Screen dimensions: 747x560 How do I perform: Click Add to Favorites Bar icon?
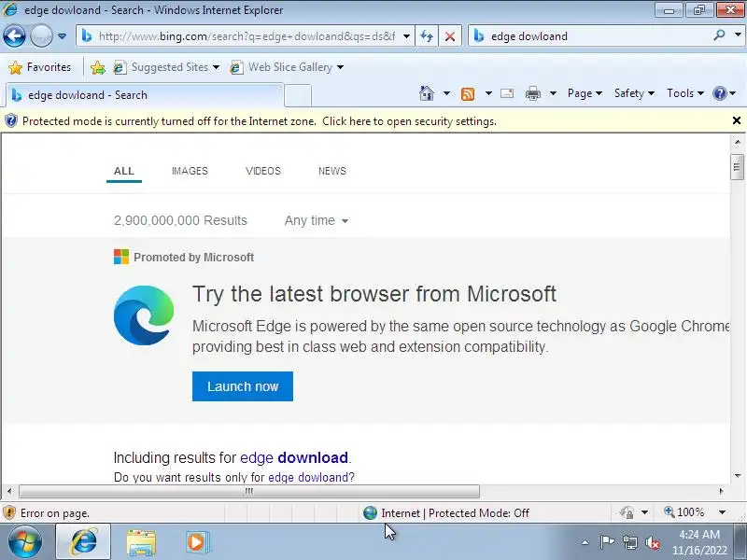pyautogui.click(x=98, y=67)
